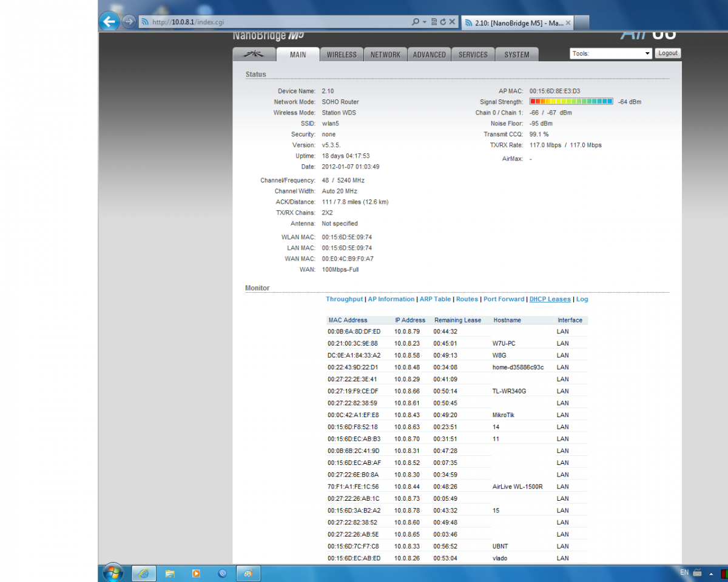Open Windows Explorer folder from taskbar
This screenshot has width=728, height=582.
pos(170,573)
